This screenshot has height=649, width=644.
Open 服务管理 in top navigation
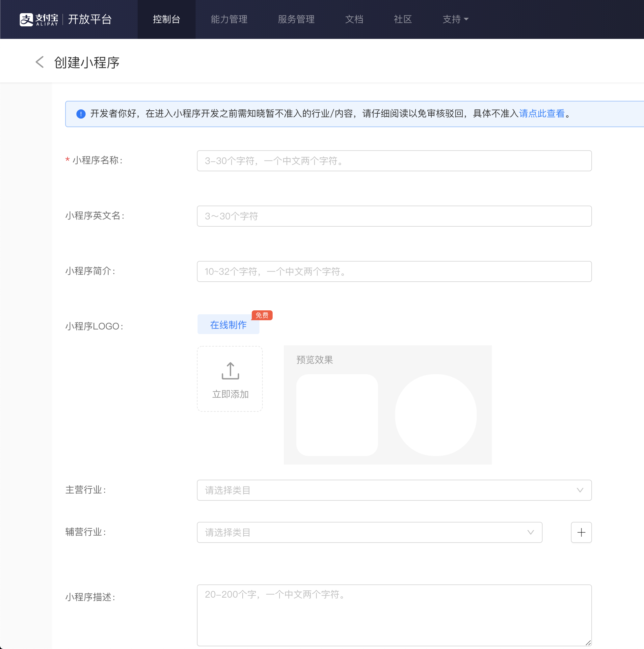[x=296, y=19]
